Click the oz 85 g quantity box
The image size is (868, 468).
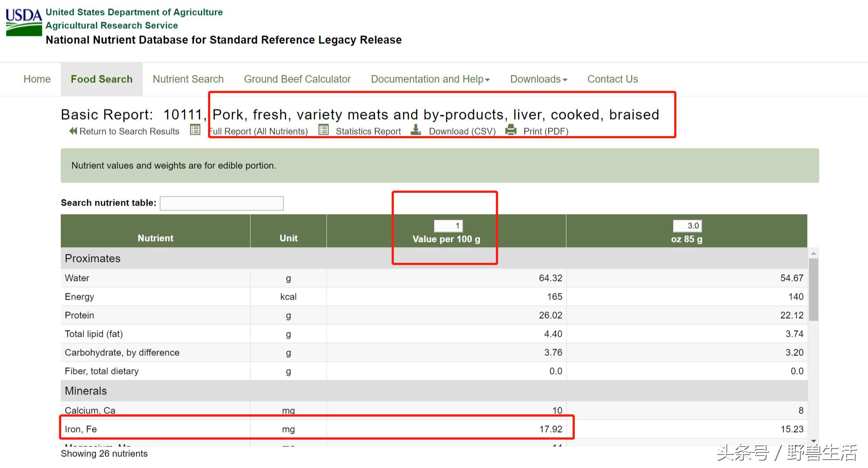click(687, 226)
